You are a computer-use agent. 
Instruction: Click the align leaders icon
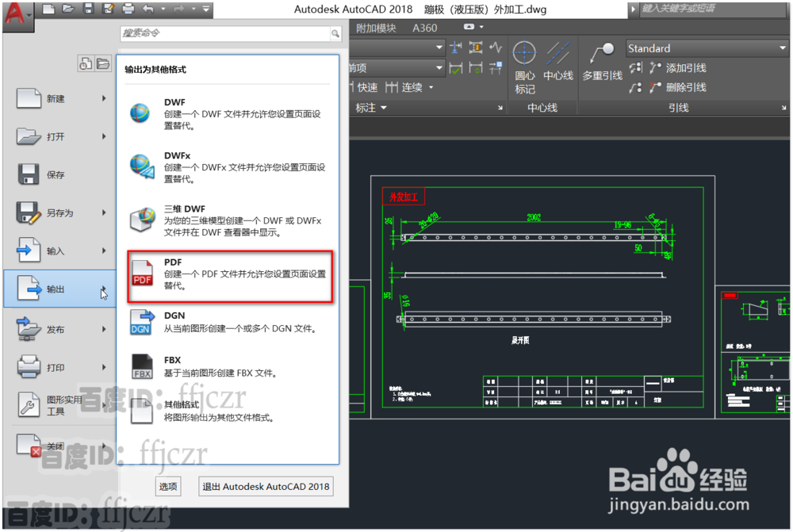(x=636, y=67)
